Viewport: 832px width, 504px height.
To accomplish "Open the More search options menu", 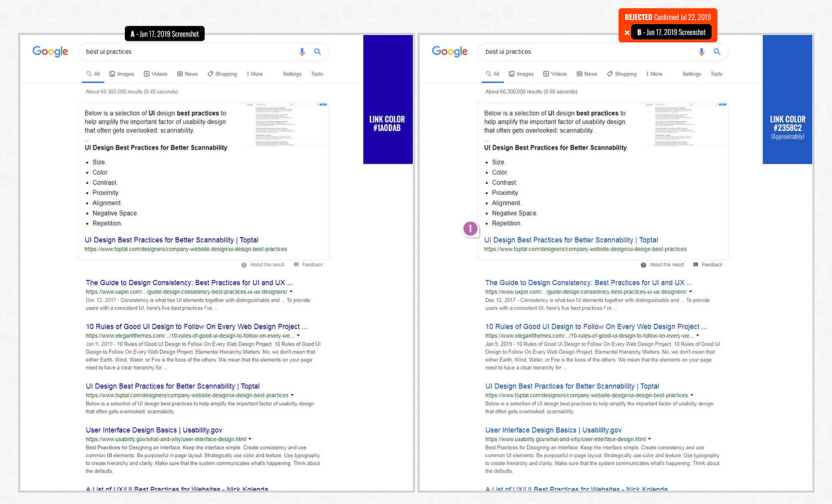I will click(254, 73).
